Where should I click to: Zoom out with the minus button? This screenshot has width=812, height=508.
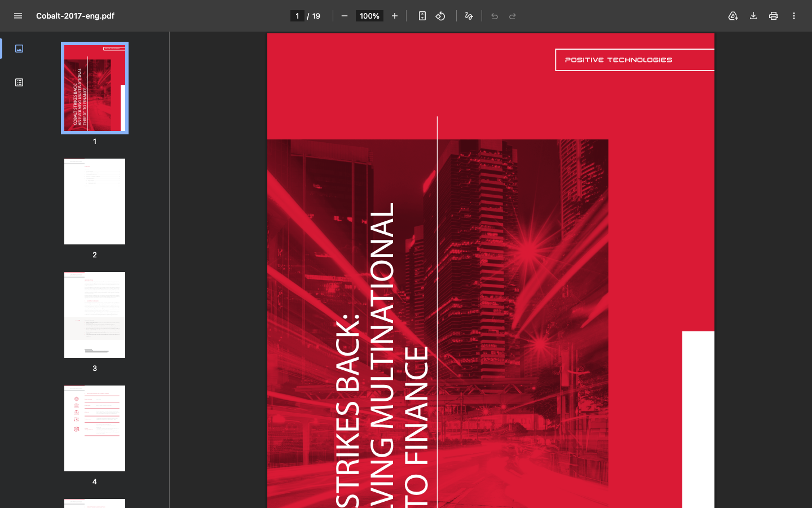coord(345,16)
